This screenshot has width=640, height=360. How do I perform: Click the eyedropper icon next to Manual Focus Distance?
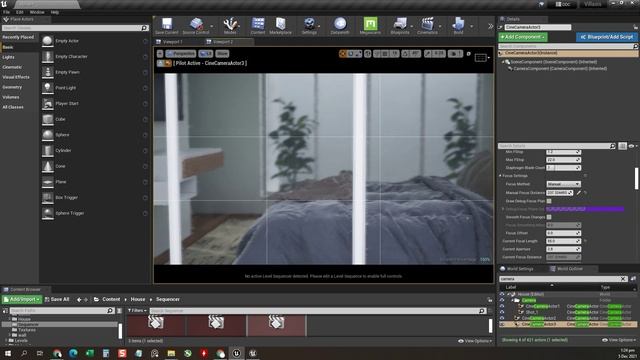pyautogui.click(x=579, y=193)
